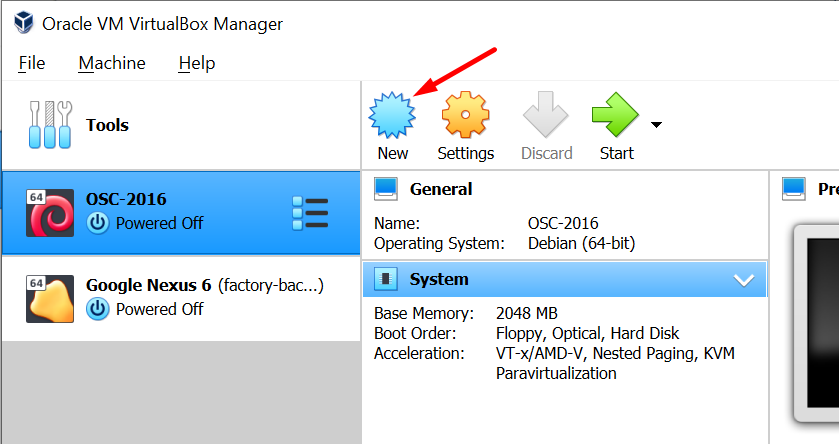Image resolution: width=839 pixels, height=444 pixels.
Task: Click the Paravirtualization text
Action: pos(556,373)
